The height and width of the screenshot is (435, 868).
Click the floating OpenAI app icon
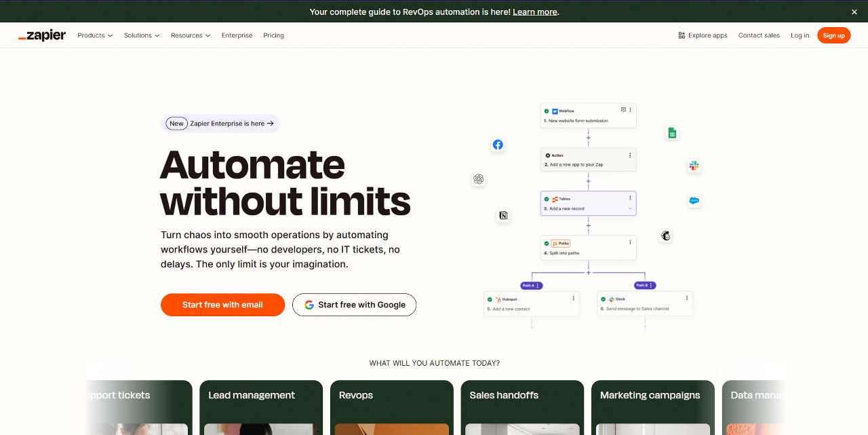pyautogui.click(x=479, y=179)
